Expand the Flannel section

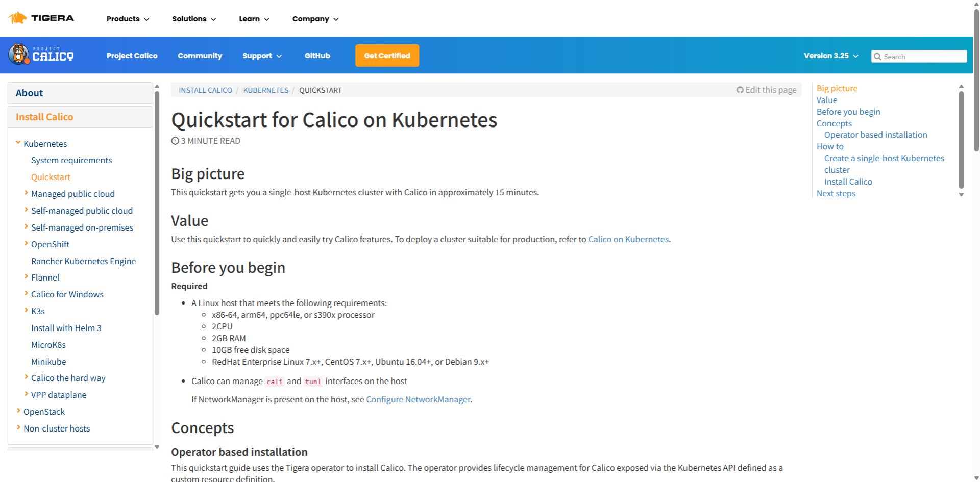tap(26, 276)
